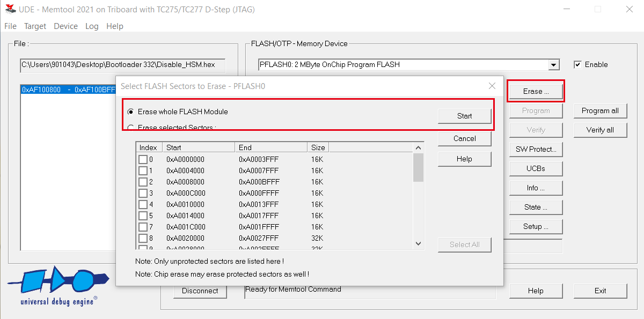This screenshot has width=644, height=319.
Task: Click the sector list scrollbar down arrow
Action: pyautogui.click(x=418, y=243)
